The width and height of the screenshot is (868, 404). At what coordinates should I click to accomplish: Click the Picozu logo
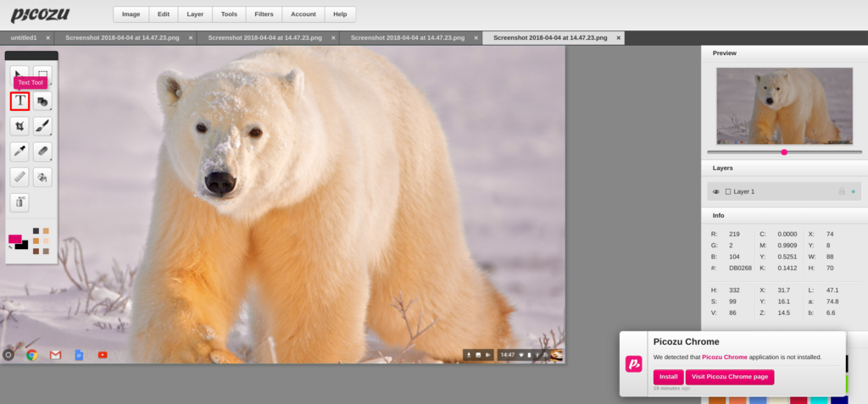click(40, 14)
